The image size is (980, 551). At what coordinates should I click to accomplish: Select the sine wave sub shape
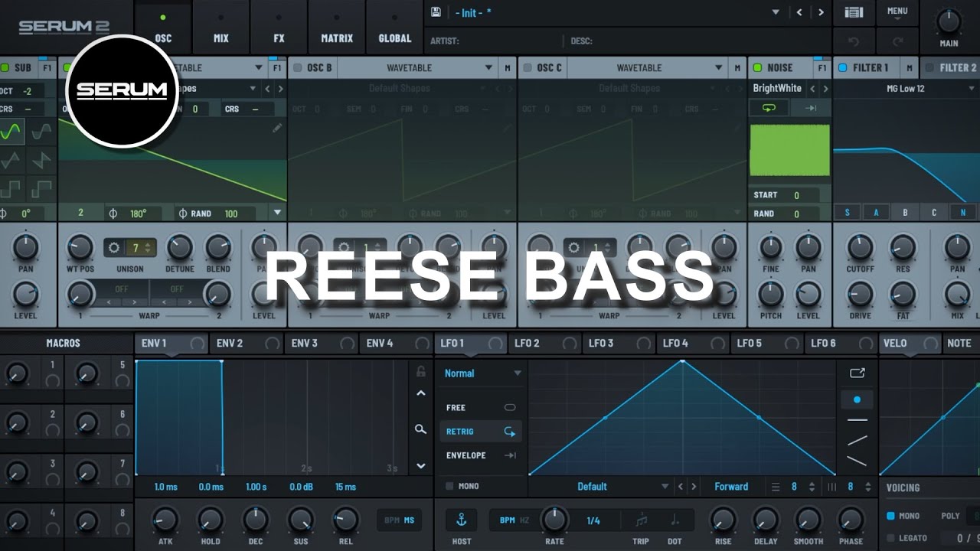point(12,132)
